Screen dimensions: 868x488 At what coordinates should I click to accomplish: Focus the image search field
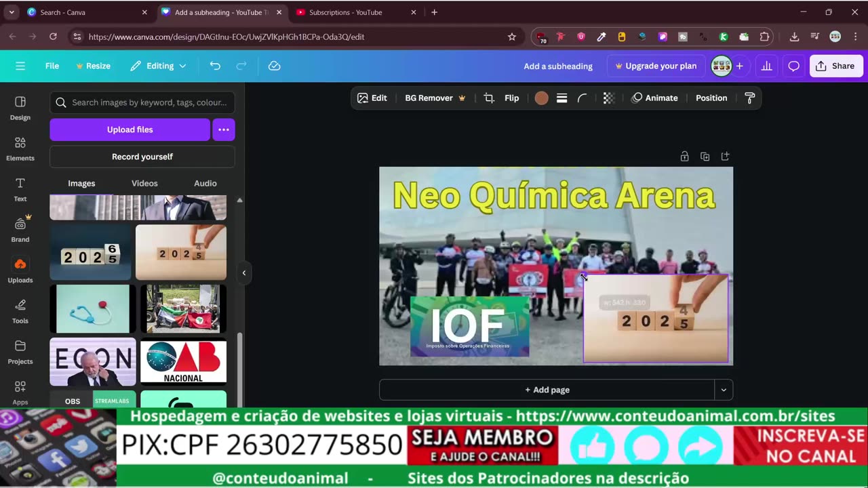tap(142, 102)
